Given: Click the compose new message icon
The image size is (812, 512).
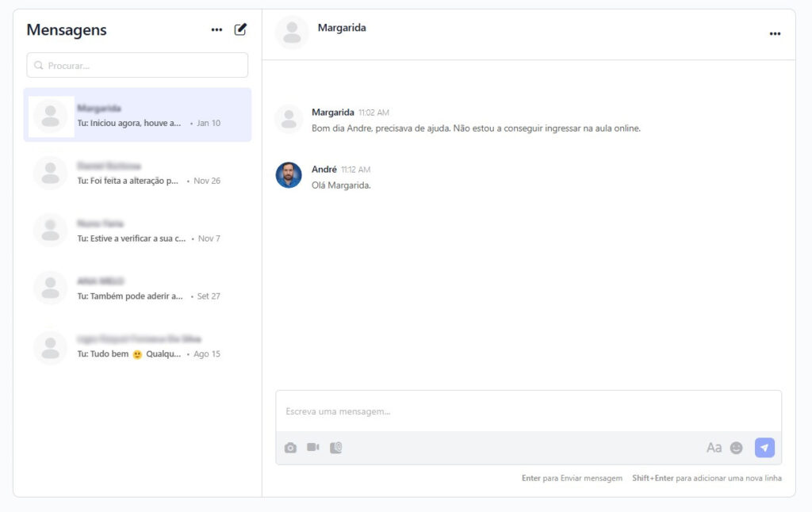Looking at the screenshot, I should pyautogui.click(x=240, y=30).
